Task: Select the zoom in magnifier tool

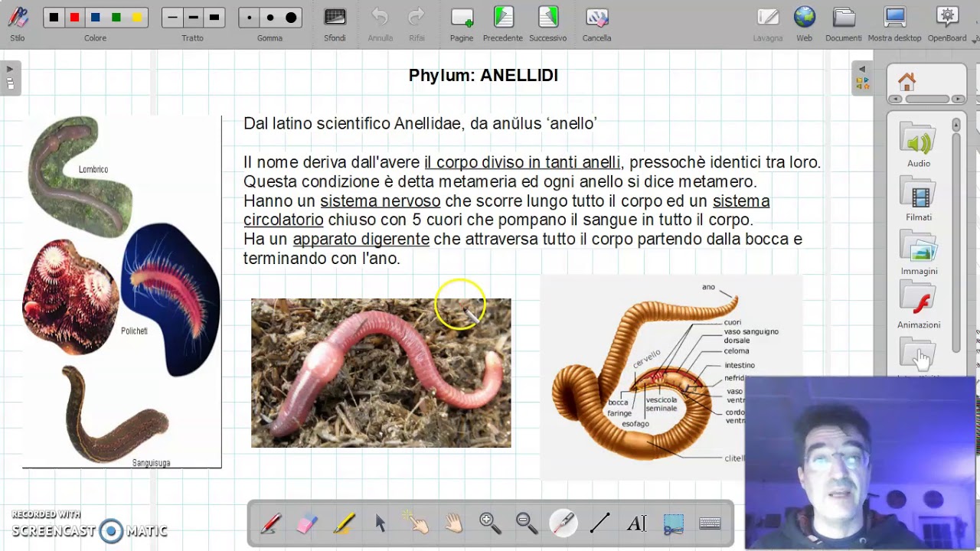Action: [x=490, y=523]
